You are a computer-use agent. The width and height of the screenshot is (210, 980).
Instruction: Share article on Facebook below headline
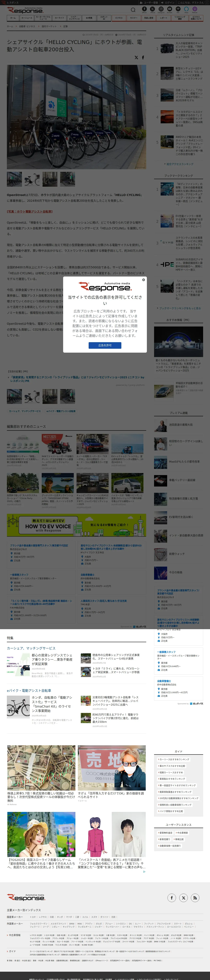[143, 57]
